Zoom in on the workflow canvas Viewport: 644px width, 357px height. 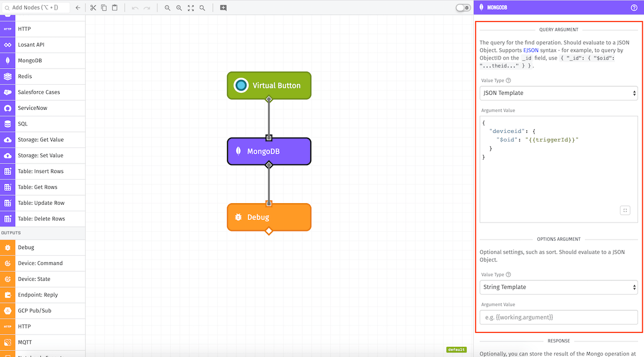coord(179,8)
